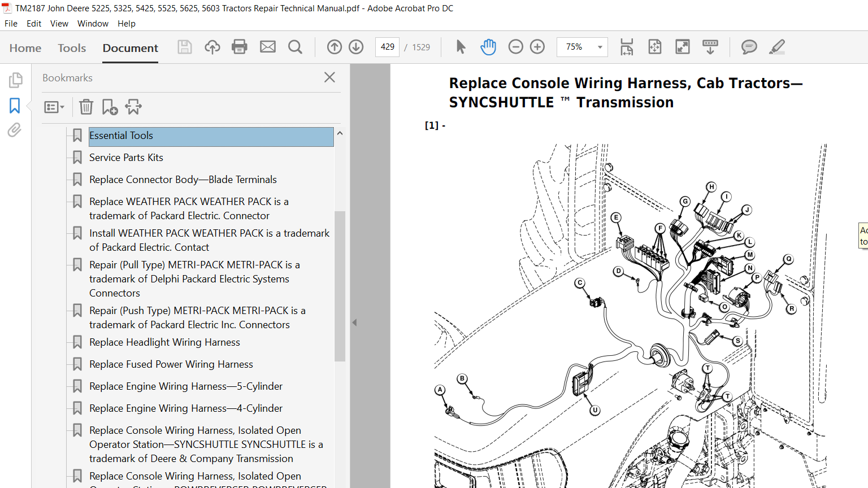The width and height of the screenshot is (868, 488).
Task: Switch to the Document tab
Action: [x=131, y=48]
